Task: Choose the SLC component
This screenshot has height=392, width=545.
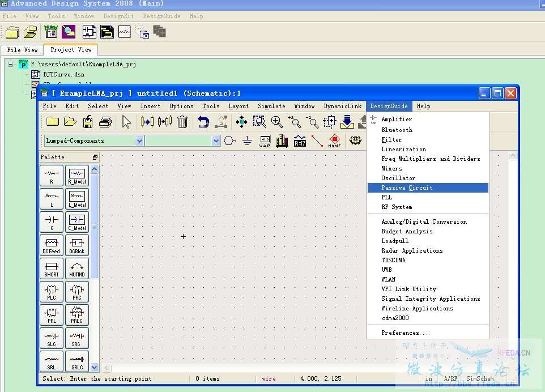Action: click(x=52, y=338)
